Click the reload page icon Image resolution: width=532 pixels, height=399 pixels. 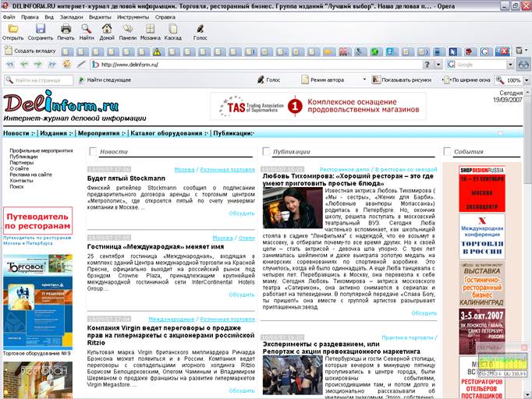[67, 64]
